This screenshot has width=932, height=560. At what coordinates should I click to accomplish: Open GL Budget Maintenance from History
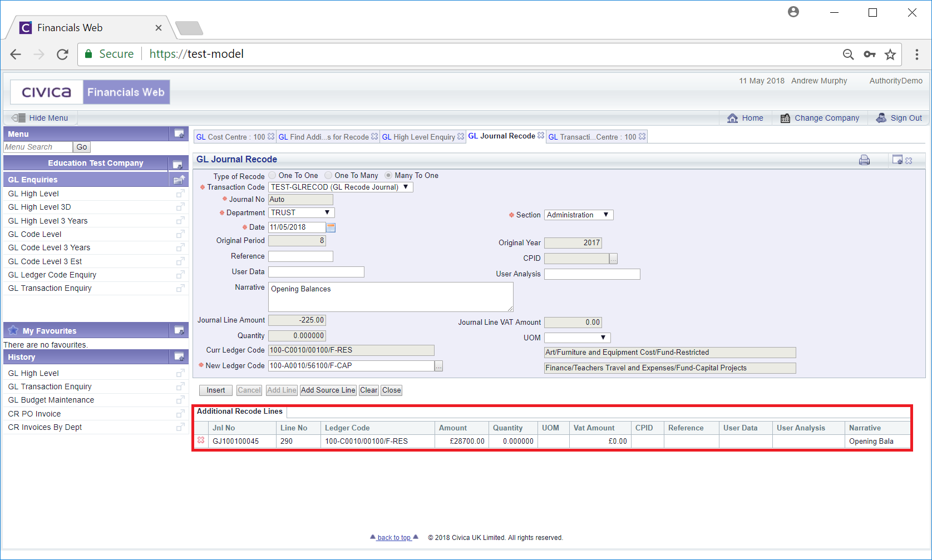(x=51, y=400)
